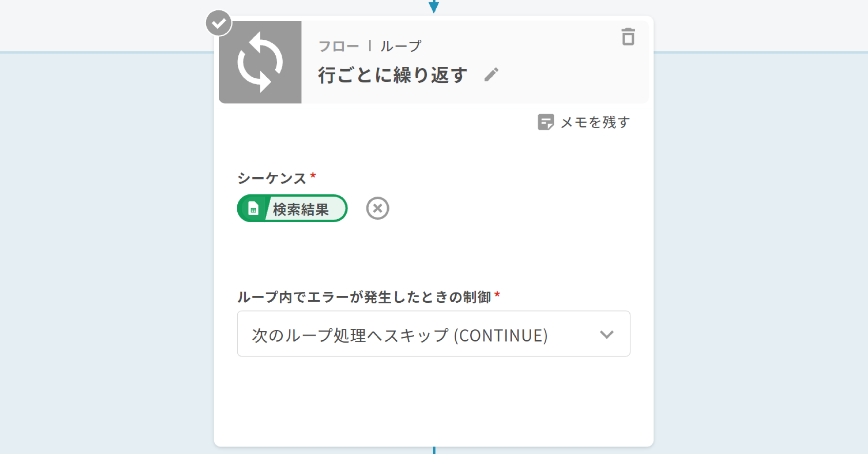The width and height of the screenshot is (868, 454).
Task: Click the step title 行ごとに繰り返す
Action: tap(393, 75)
